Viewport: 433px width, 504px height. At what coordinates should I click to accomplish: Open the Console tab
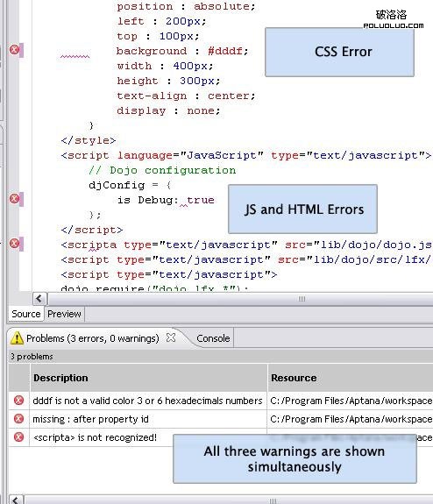[213, 338]
